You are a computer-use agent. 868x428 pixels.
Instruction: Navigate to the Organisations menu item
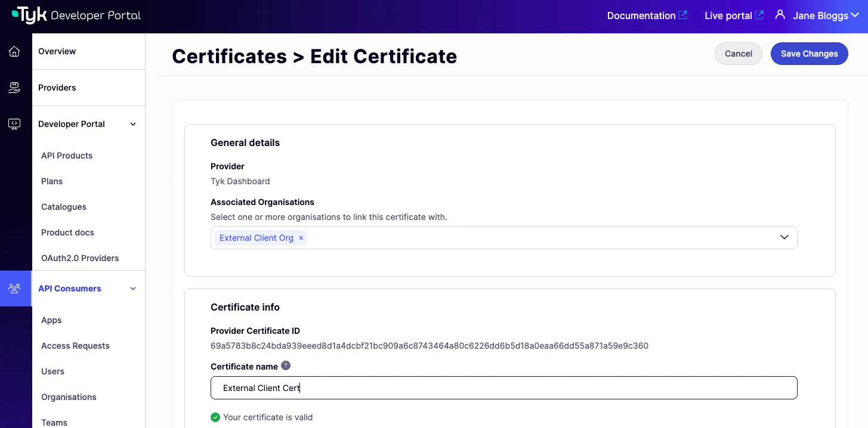pos(69,397)
